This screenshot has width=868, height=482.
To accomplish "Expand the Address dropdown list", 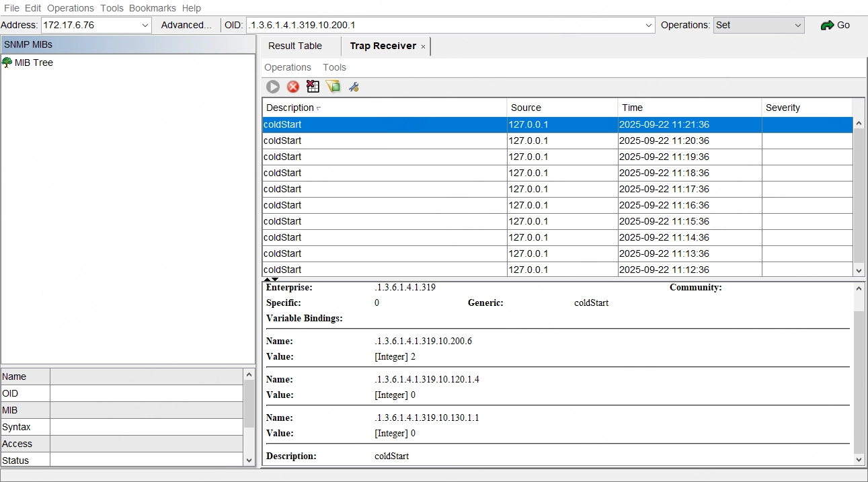I will click(x=145, y=26).
